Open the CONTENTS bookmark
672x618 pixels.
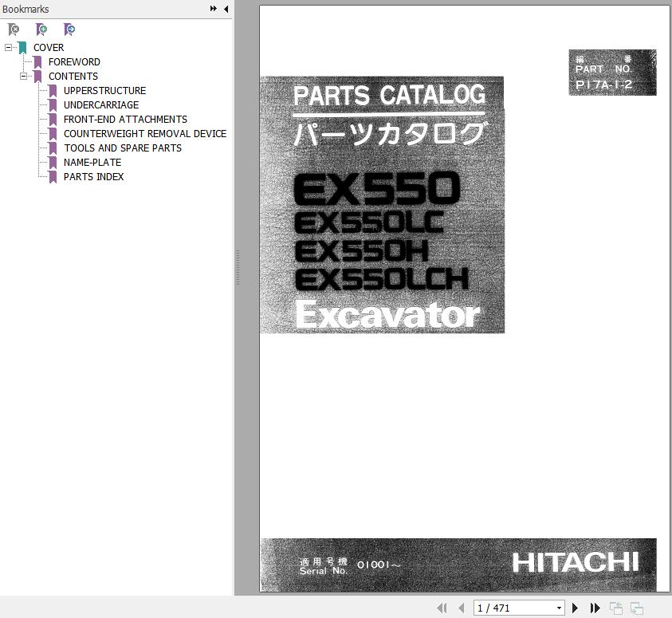[73, 77]
